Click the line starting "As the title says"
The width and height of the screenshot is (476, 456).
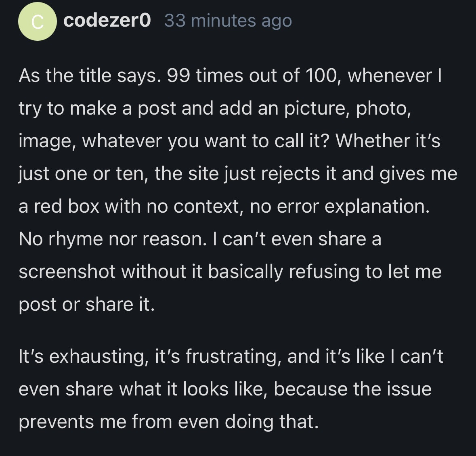230,75
